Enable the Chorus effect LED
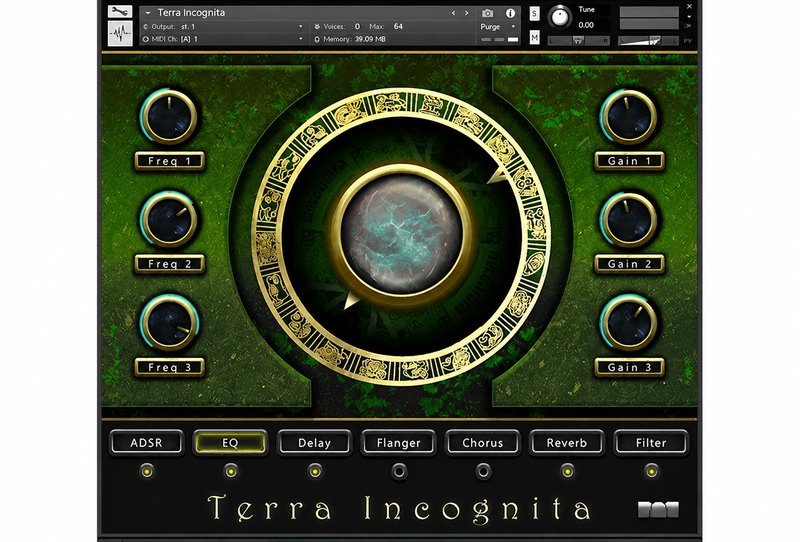The height and width of the screenshot is (542, 800). pos(483,471)
